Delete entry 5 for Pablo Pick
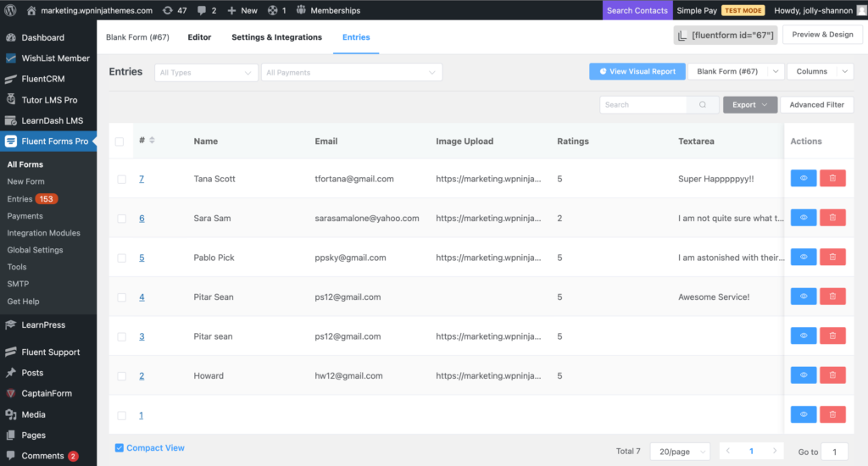The image size is (868, 466). [832, 257]
